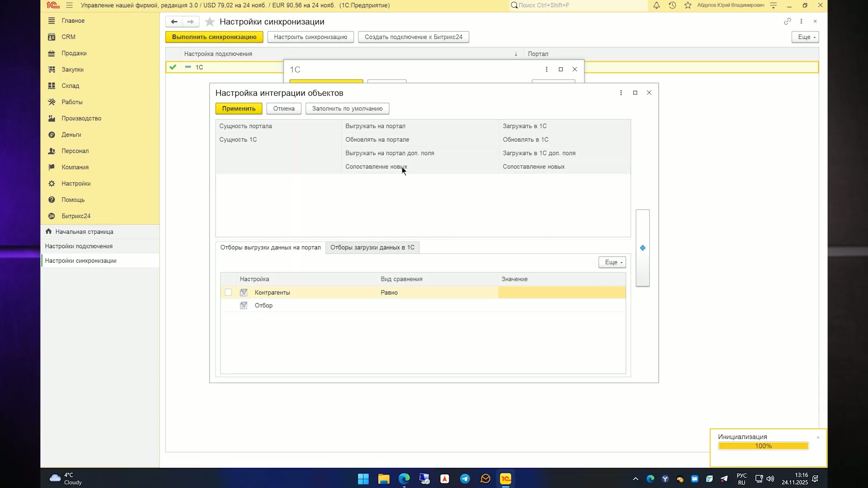
Task: Click the icon beside Отбор row
Action: [x=244, y=305]
